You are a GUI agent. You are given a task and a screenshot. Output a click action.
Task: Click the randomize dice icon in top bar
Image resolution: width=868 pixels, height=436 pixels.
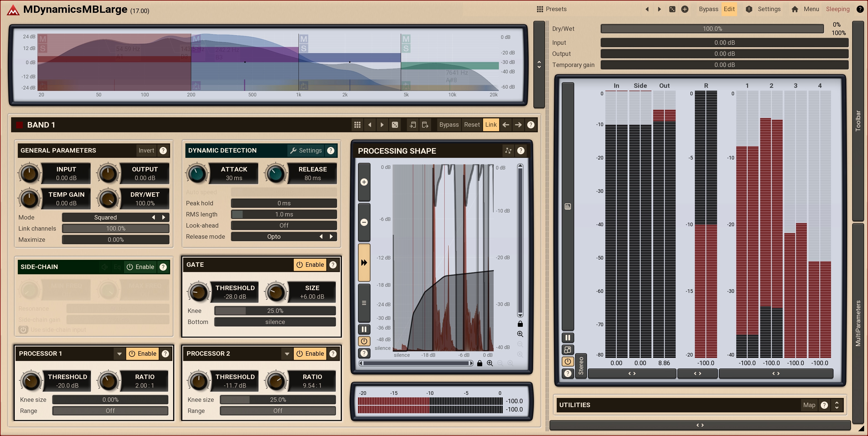point(672,9)
